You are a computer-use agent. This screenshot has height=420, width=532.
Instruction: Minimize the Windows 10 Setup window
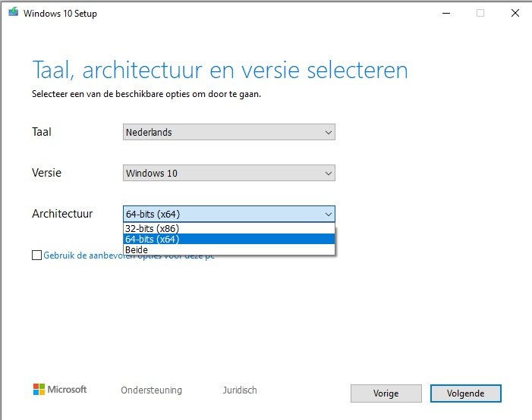(446, 13)
